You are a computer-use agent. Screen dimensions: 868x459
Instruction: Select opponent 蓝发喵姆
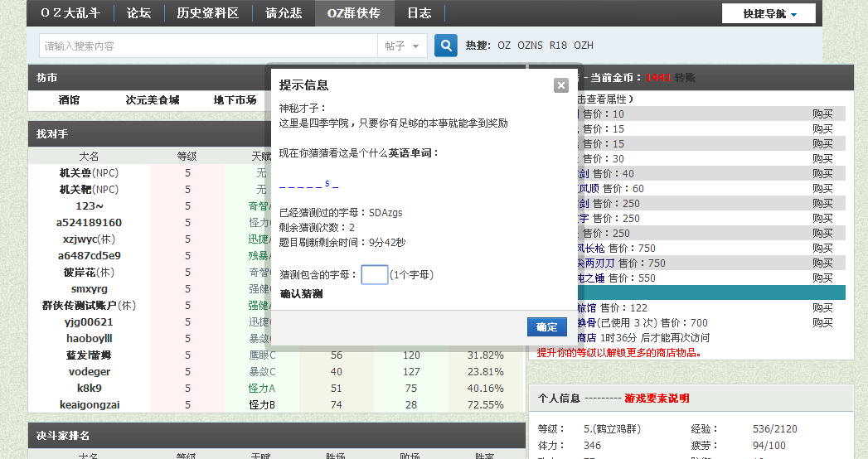90,355
